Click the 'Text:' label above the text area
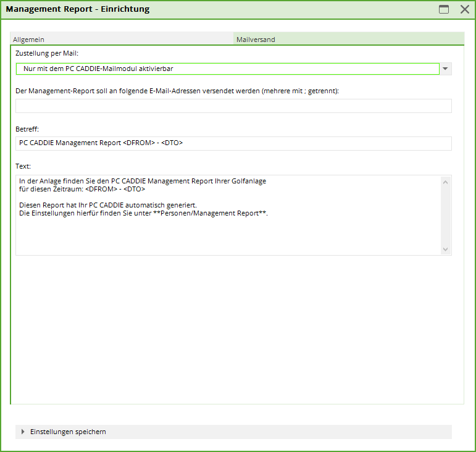Image resolution: width=476 pixels, height=452 pixels. [x=23, y=166]
